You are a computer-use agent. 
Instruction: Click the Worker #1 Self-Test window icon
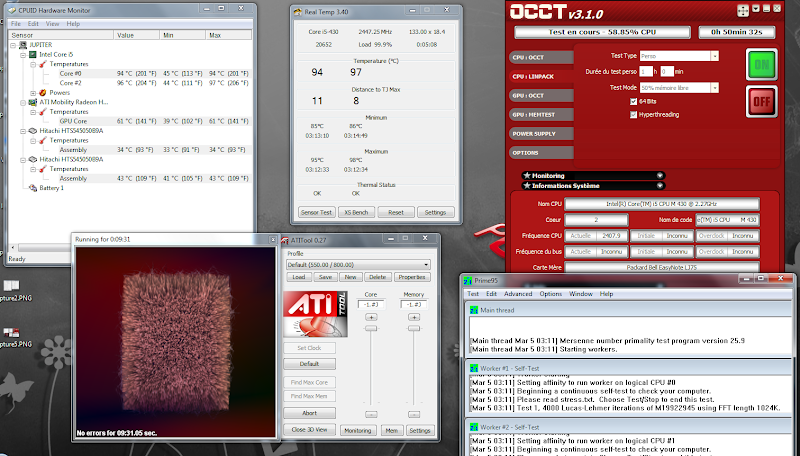(474, 368)
